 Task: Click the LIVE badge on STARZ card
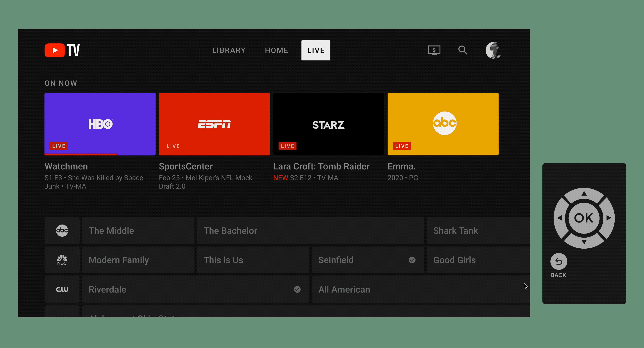(x=287, y=146)
